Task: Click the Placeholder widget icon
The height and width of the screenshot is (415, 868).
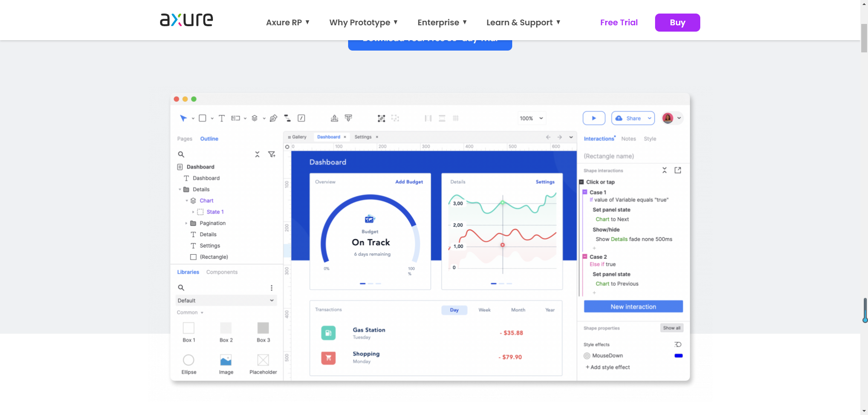Action: coord(263,360)
